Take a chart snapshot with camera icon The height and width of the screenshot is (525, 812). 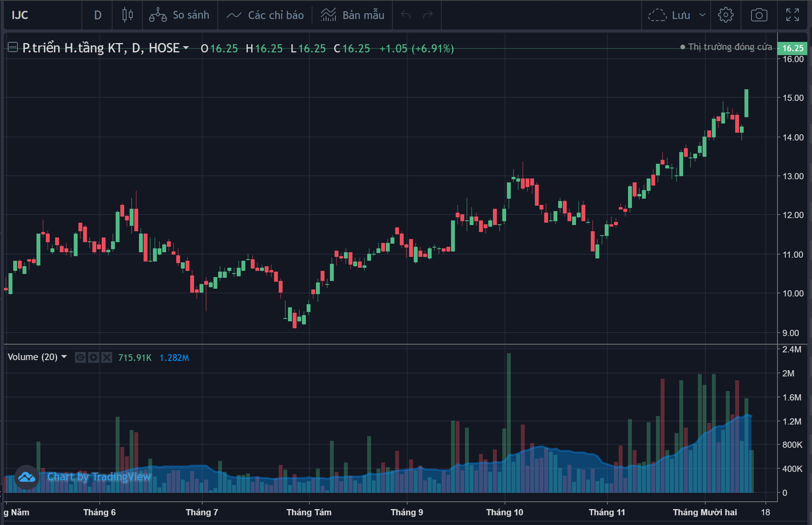pyautogui.click(x=759, y=15)
